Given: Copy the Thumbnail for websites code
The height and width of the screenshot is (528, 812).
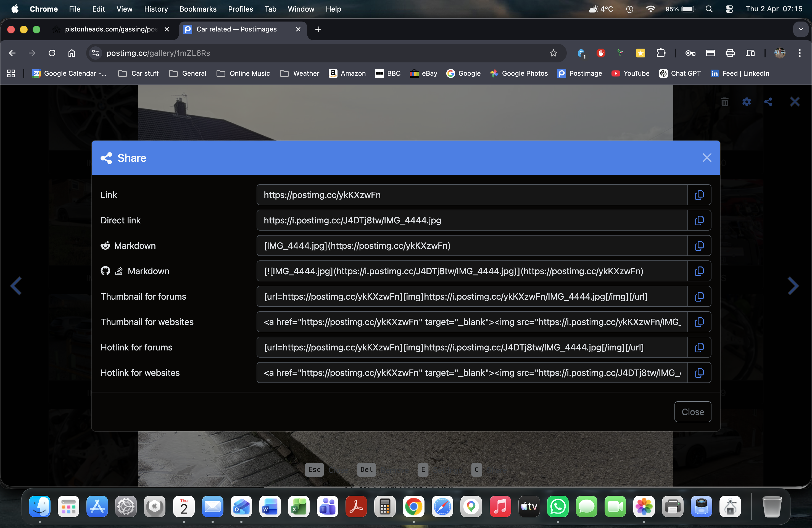Looking at the screenshot, I should 699,322.
